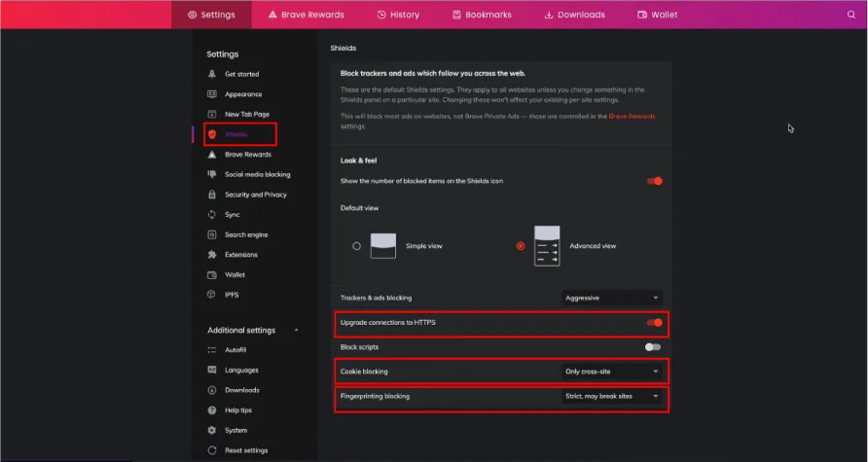Switch to the History tab label
The width and height of the screenshot is (868, 462).
click(405, 15)
